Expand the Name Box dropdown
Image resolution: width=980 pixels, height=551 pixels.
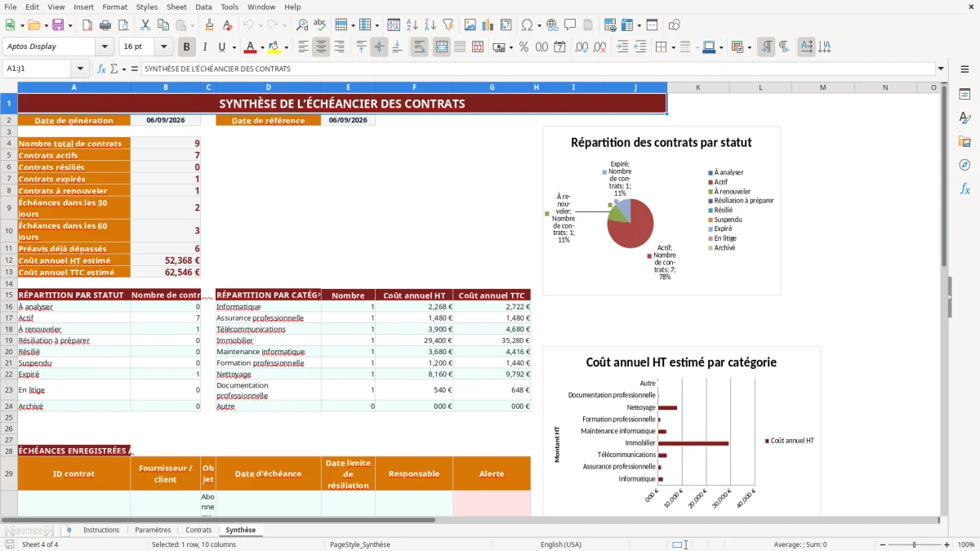(80, 69)
